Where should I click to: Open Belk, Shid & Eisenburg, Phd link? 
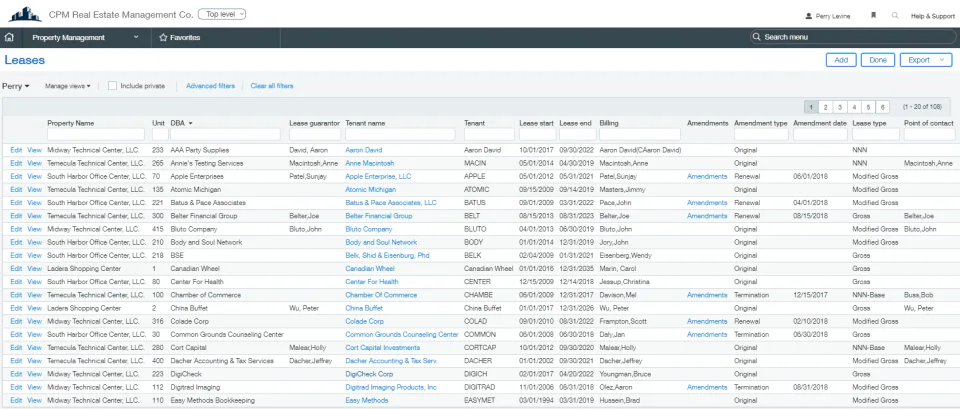(x=387, y=255)
